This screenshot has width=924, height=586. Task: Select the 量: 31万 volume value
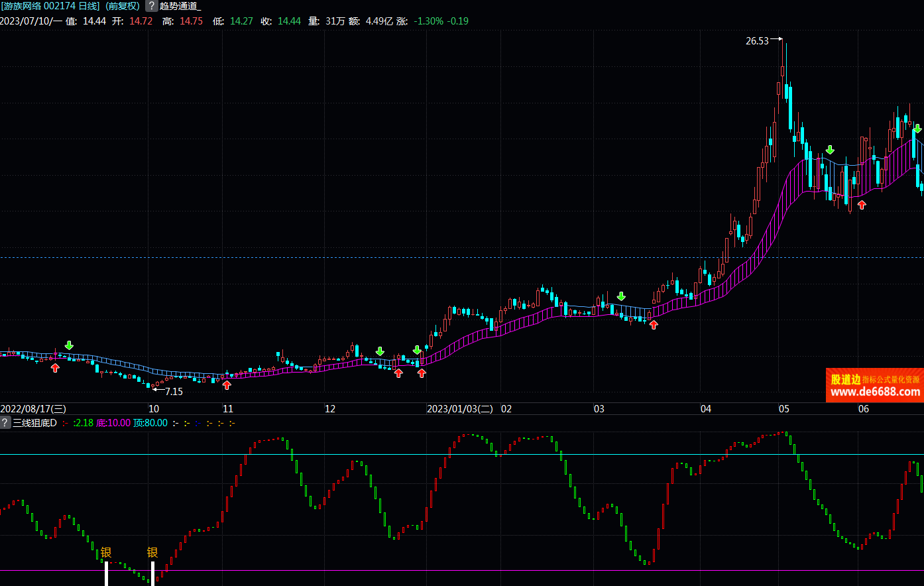(327, 21)
